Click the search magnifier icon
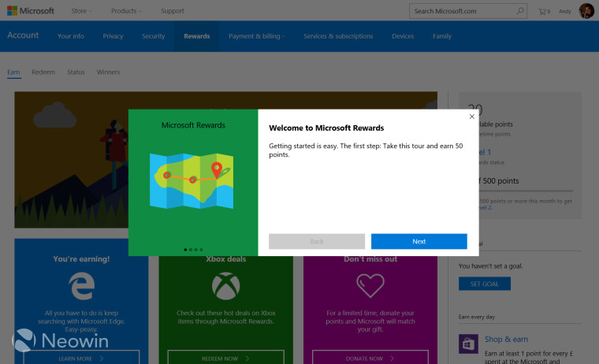Viewport: 599px width, 364px height. [520, 11]
